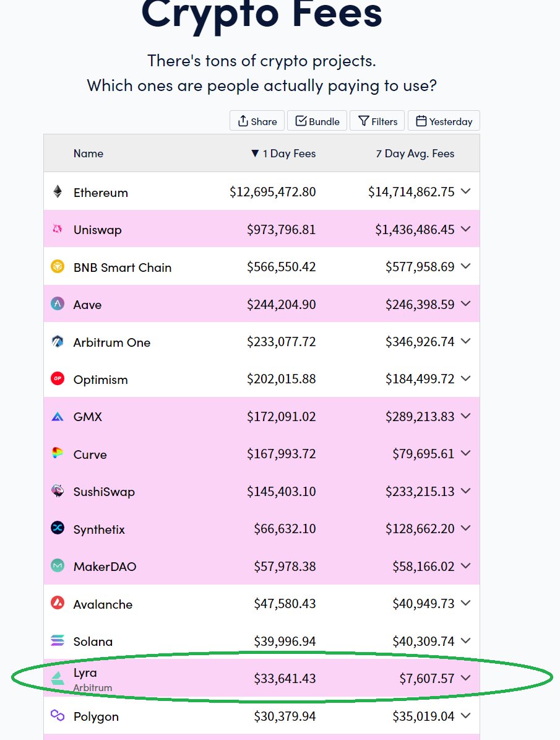Expand the SushiSwap row chevron
560x740 pixels.
466,491
